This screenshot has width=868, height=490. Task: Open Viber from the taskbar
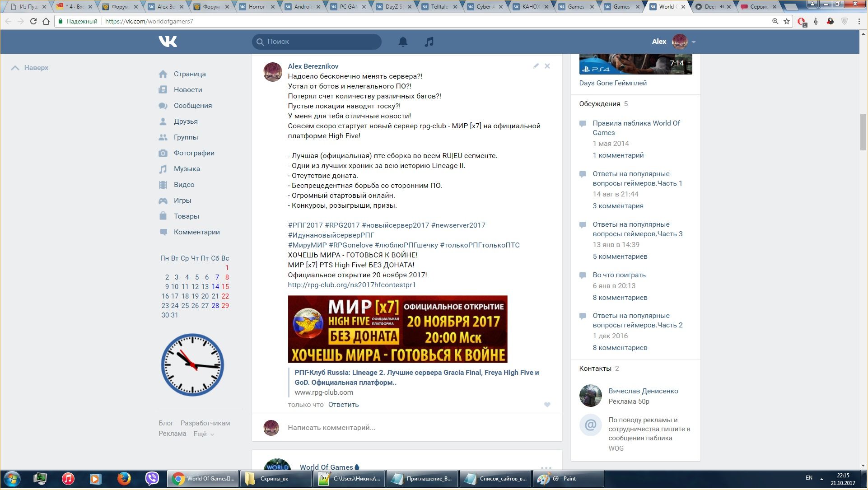[x=152, y=479]
